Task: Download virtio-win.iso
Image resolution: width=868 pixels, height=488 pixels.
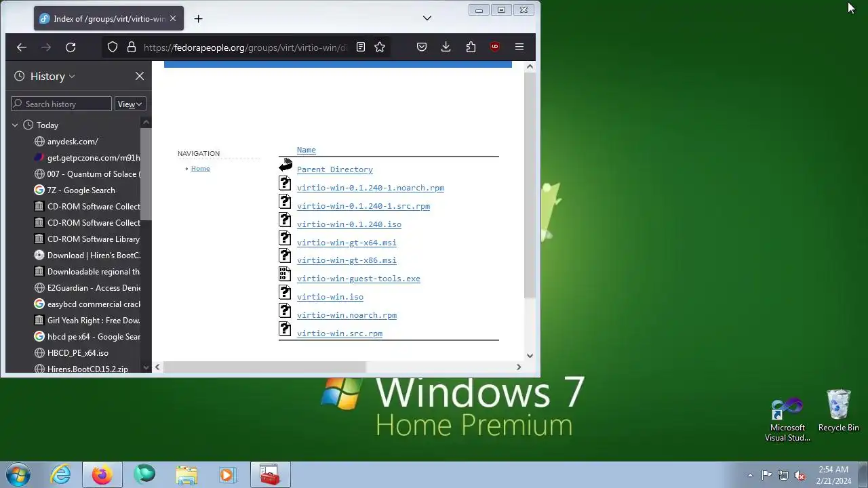Action: (x=330, y=297)
